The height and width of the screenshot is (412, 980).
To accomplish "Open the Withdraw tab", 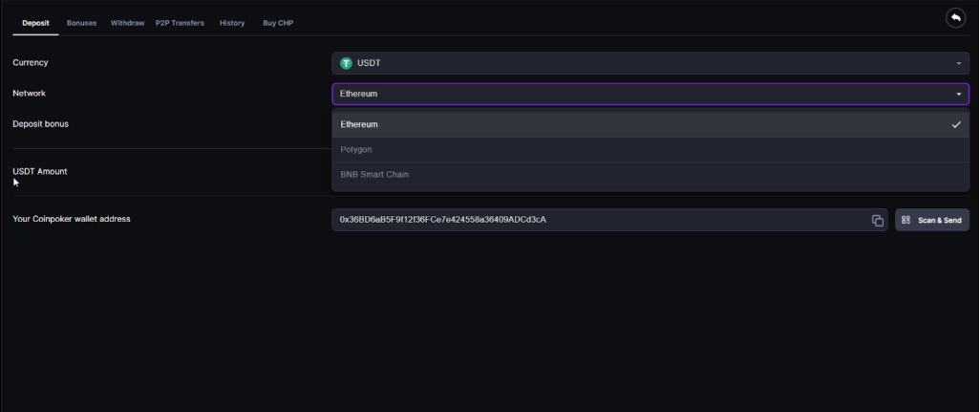I will (127, 23).
